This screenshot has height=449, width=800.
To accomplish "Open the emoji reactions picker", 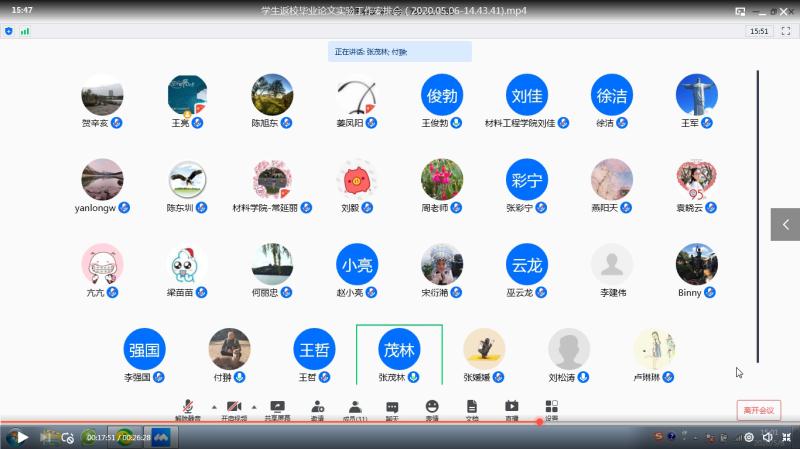I will pos(432,407).
